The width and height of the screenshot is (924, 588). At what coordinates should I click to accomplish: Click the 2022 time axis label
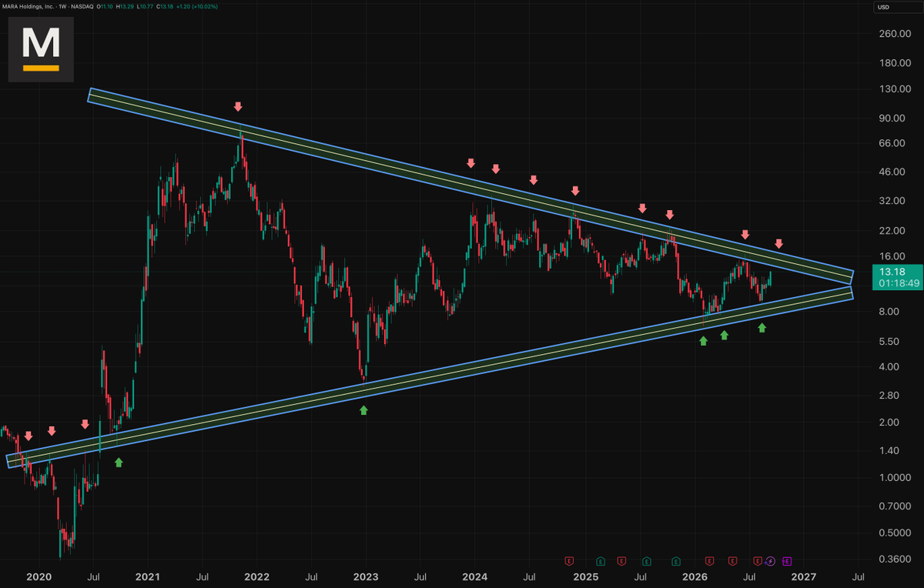pos(256,576)
